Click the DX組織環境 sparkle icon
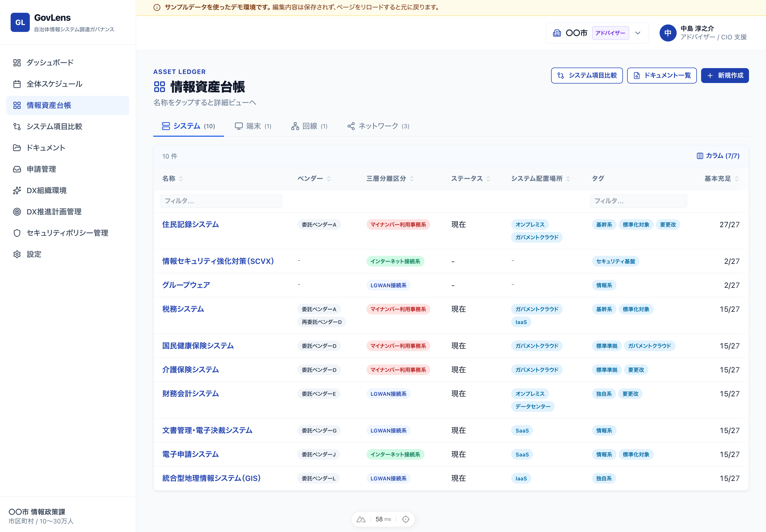766x532 pixels. (17, 190)
